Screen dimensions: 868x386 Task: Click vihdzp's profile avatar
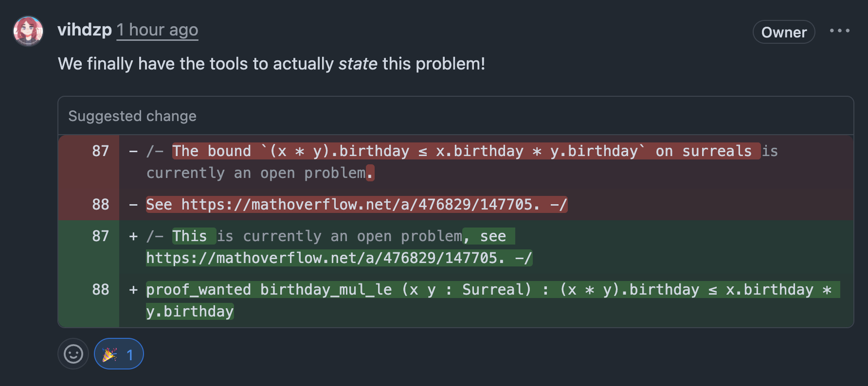[28, 31]
